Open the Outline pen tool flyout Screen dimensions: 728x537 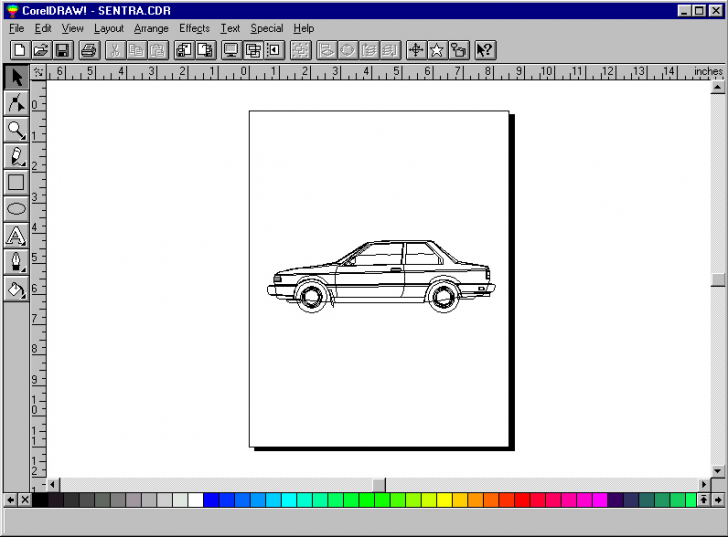[x=16, y=262]
